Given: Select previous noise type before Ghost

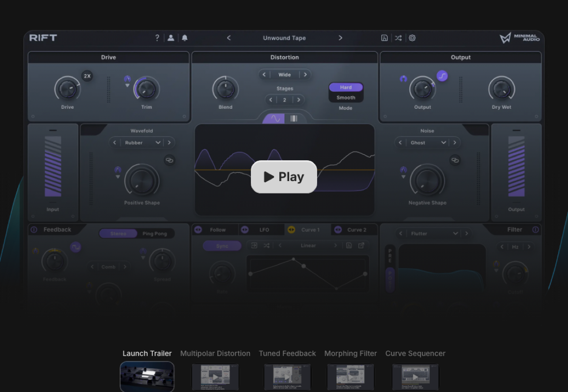Looking at the screenshot, I should (400, 142).
